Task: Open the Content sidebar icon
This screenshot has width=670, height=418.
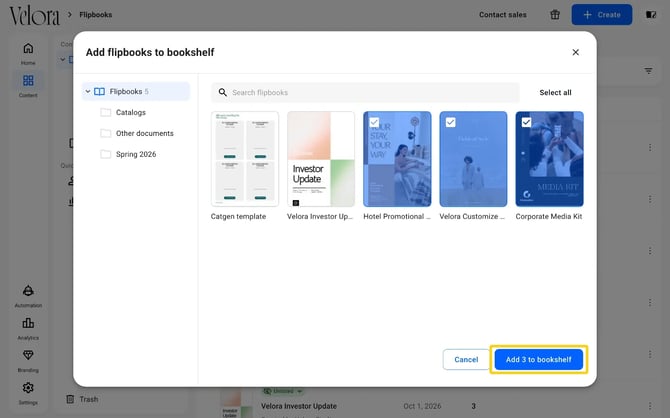Action: [x=28, y=80]
